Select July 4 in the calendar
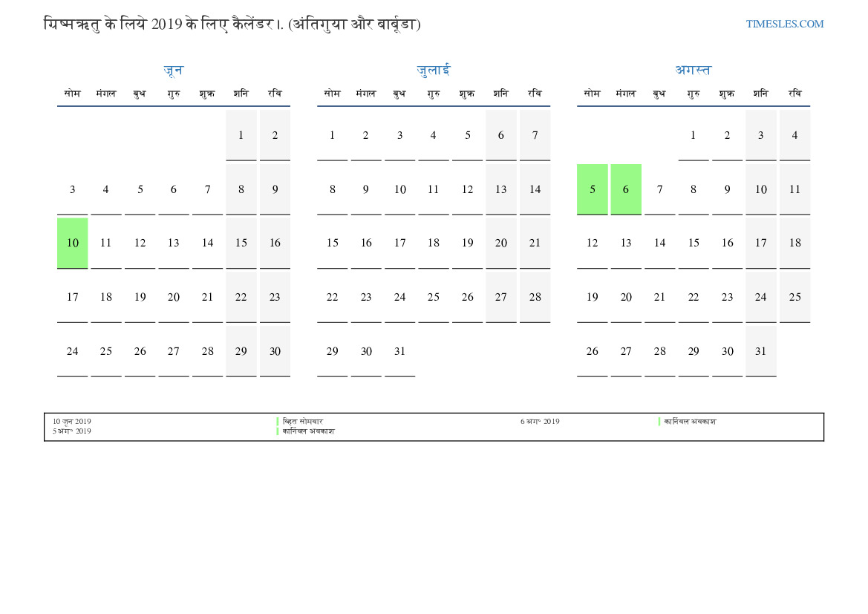 click(433, 135)
